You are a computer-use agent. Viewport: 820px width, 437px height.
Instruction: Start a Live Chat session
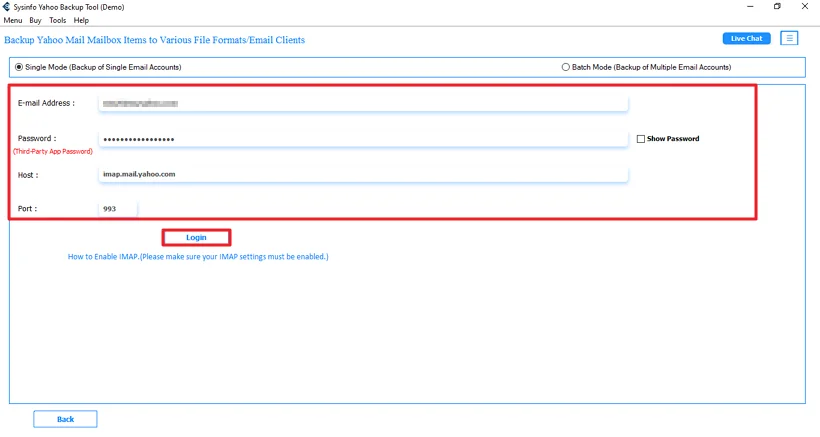746,38
